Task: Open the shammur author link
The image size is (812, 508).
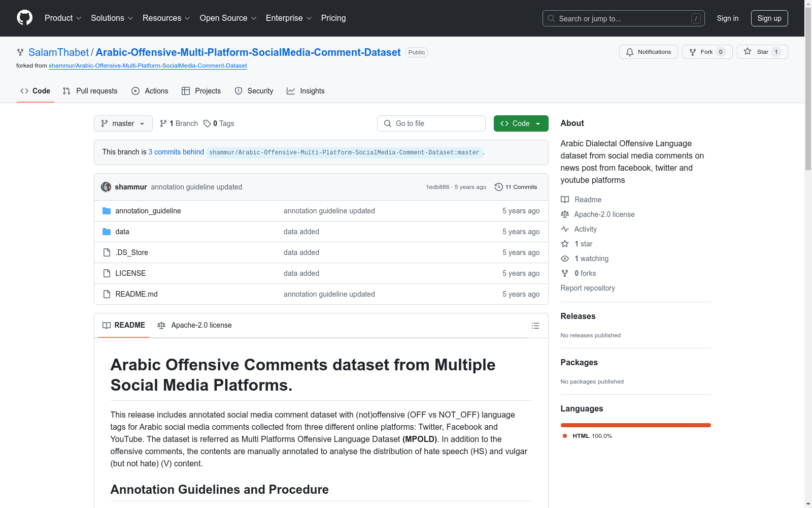Action: pyautogui.click(x=131, y=187)
